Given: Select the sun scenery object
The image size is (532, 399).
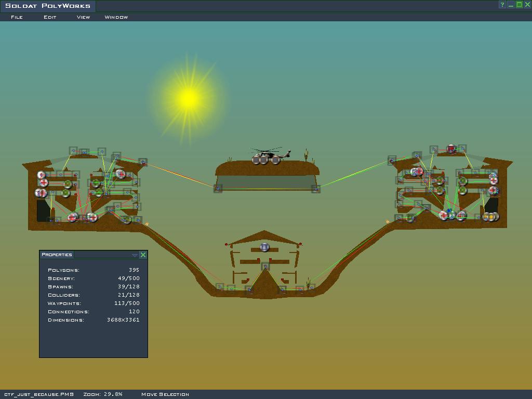Looking at the screenshot, I should click(x=188, y=98).
